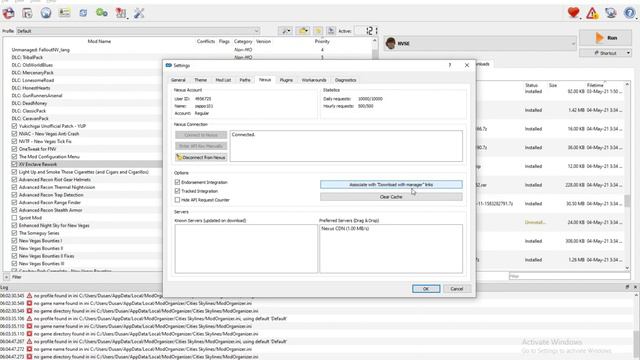640x360 pixels.
Task: Uncheck Advanced Recon Stealth Armor mod
Action: tap(14, 210)
